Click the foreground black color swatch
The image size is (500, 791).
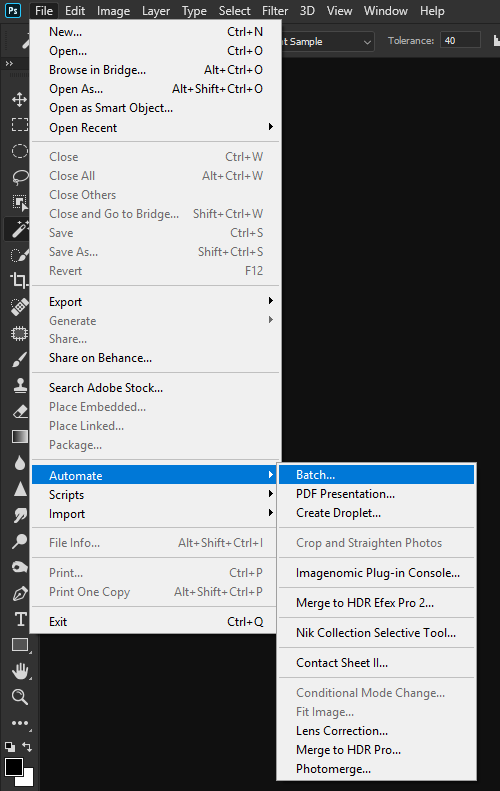point(14,767)
